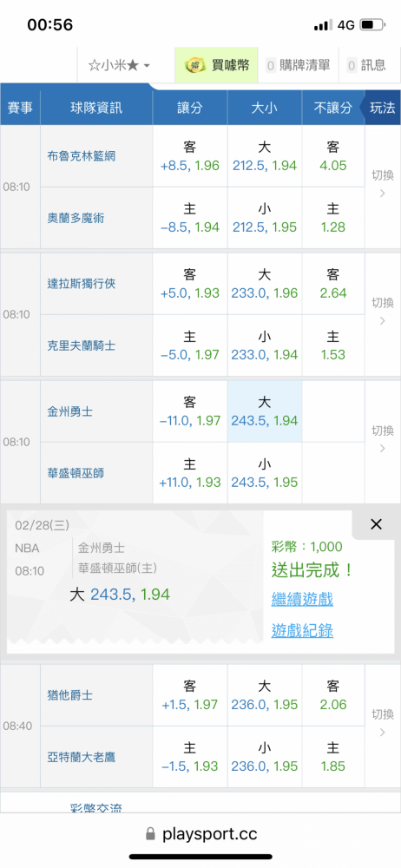
Task: Expand 切換 for the Utah Jazz game
Action: click(383, 724)
